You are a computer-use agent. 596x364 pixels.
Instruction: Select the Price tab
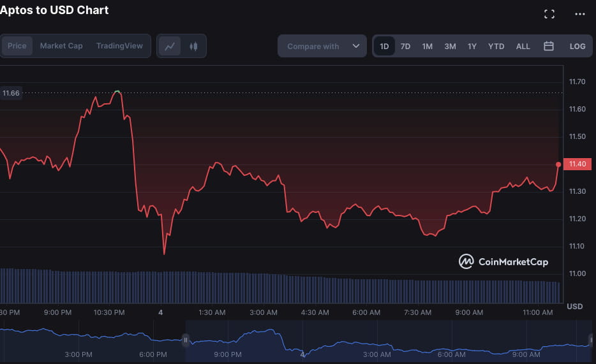17,46
